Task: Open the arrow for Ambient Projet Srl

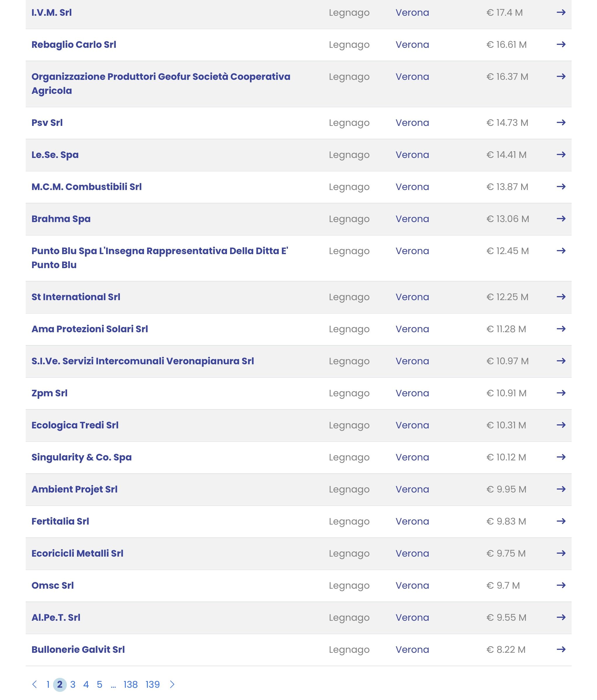Action: pyautogui.click(x=561, y=490)
